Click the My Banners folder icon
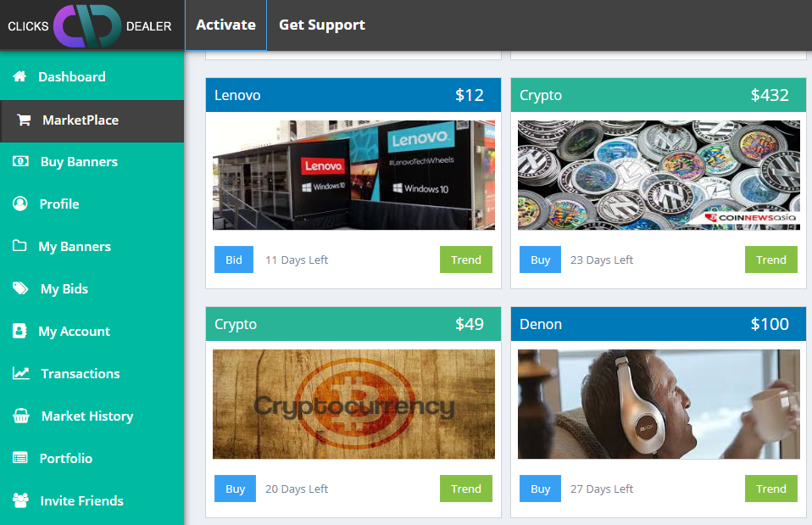 click(19, 246)
